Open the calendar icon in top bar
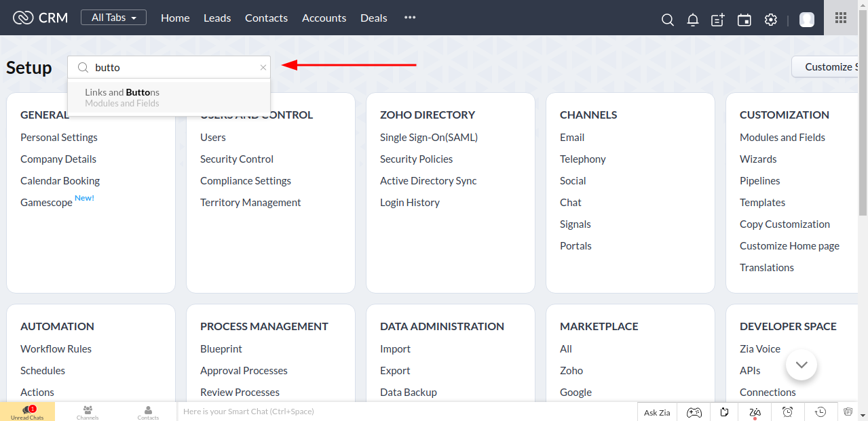 tap(744, 20)
